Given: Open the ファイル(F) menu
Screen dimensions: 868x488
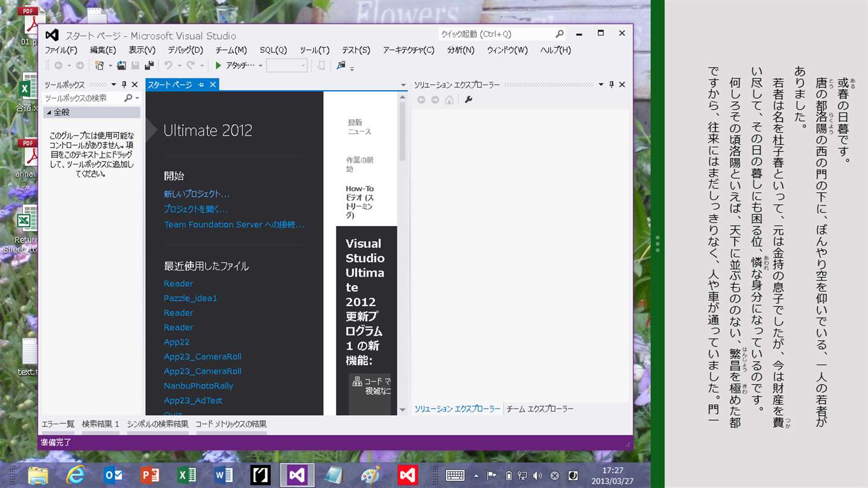Looking at the screenshot, I should (61, 50).
